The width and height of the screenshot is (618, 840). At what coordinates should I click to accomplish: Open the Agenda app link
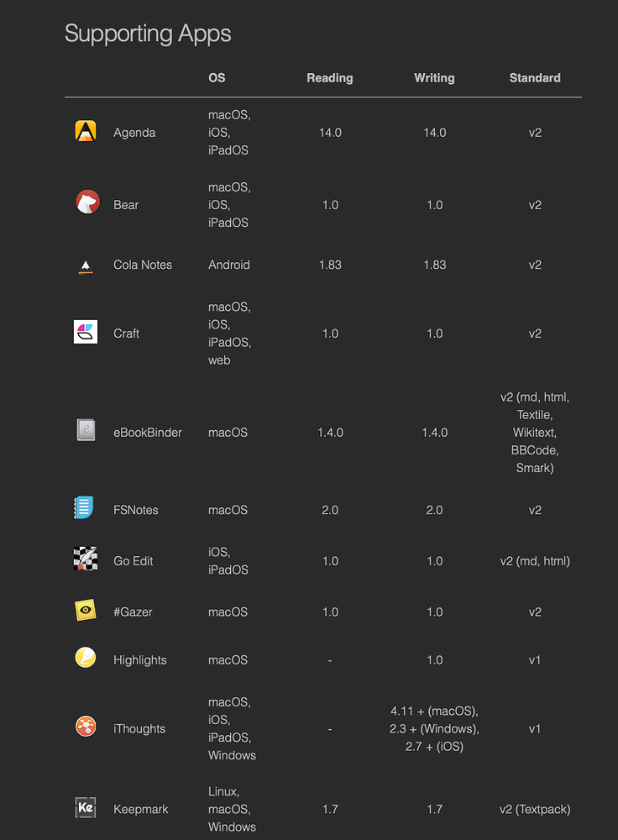pos(134,133)
